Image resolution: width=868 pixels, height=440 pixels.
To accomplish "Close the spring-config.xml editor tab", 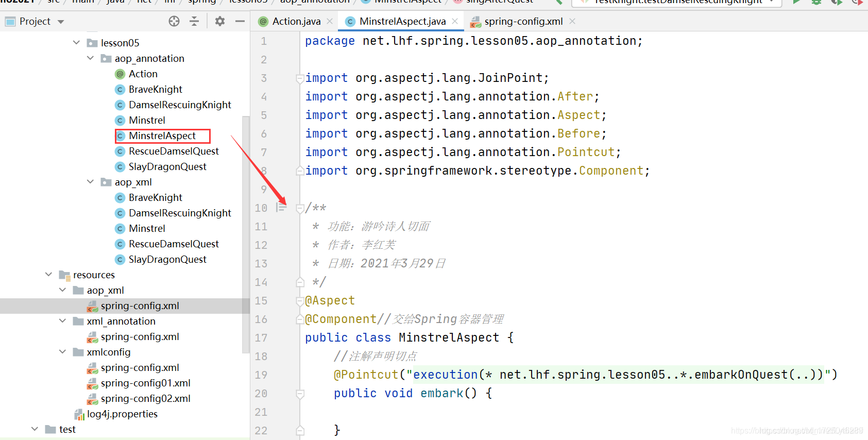I will click(x=572, y=21).
